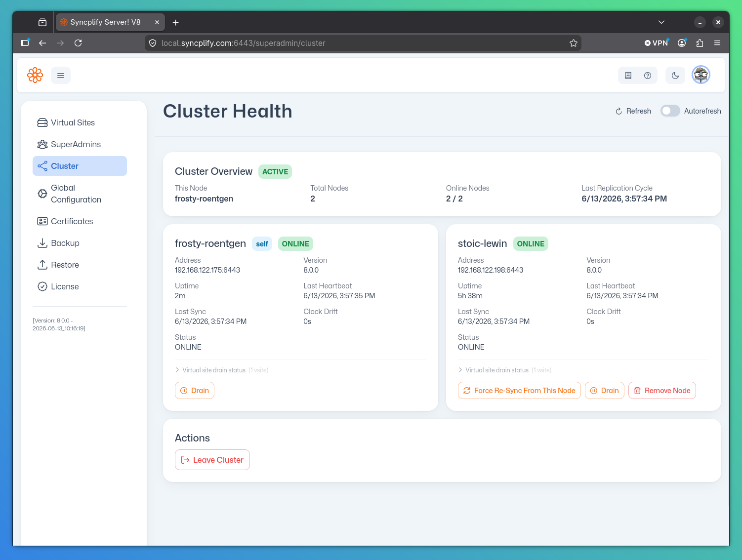Click the Syncplify orange flower logo

coord(35,75)
